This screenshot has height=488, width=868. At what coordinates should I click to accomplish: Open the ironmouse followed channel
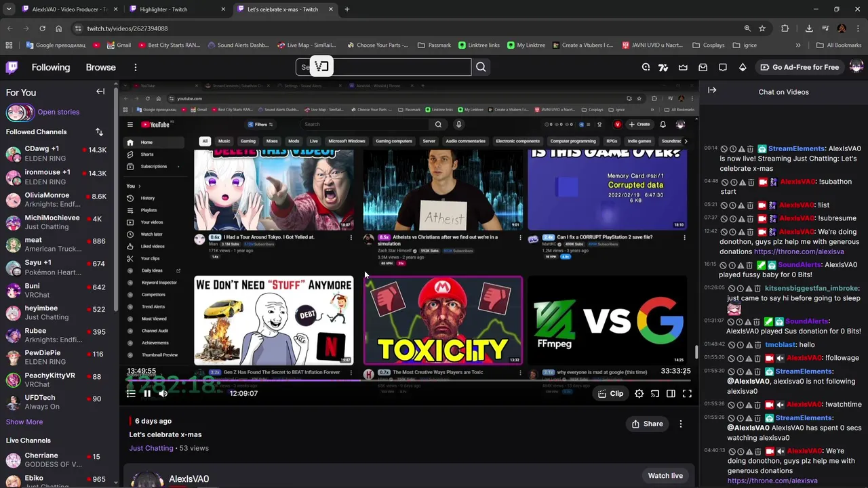[x=57, y=177]
